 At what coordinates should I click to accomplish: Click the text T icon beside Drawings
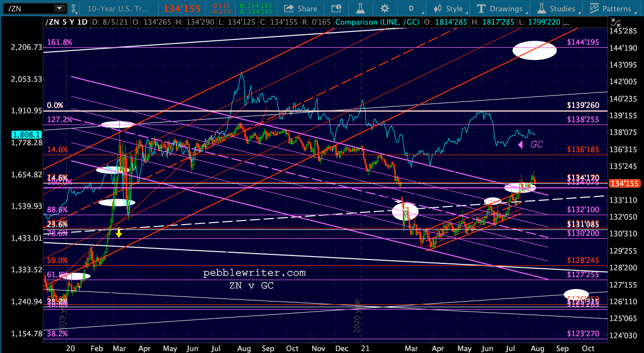click(x=481, y=8)
